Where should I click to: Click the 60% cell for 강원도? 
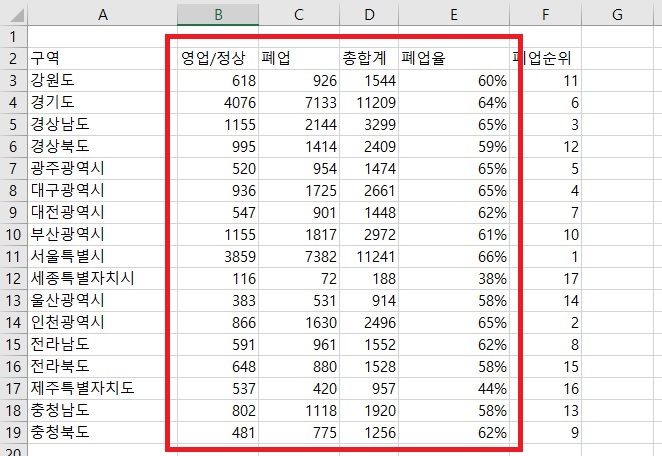(x=454, y=80)
